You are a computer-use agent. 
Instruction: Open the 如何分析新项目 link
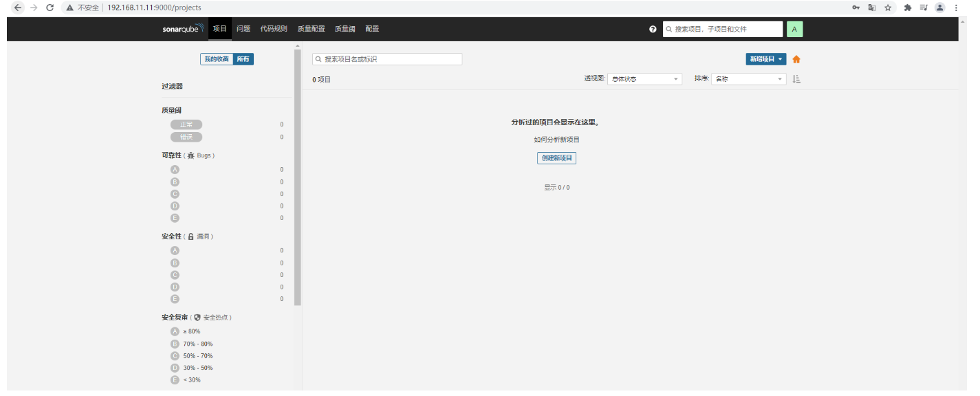(x=556, y=140)
